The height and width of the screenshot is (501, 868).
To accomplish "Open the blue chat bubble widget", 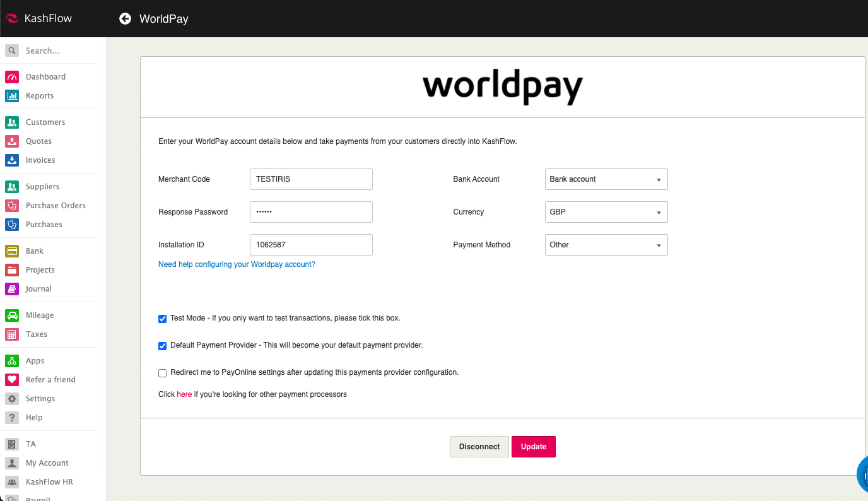I will 864,474.
